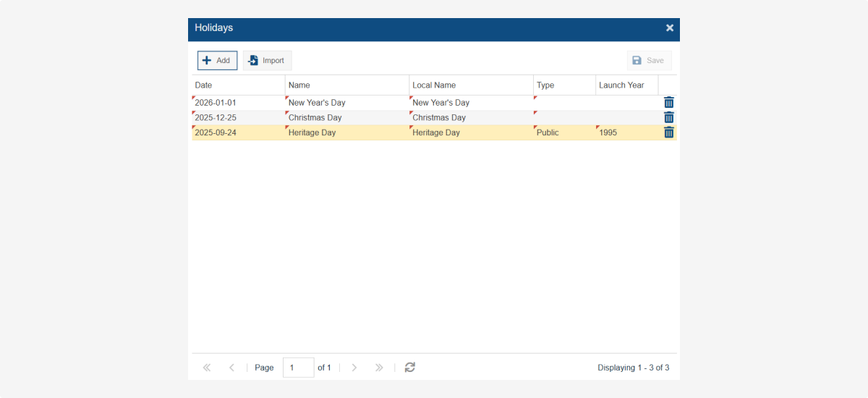Click the Launch Year column header
This screenshot has height=398, width=868.
tap(626, 85)
